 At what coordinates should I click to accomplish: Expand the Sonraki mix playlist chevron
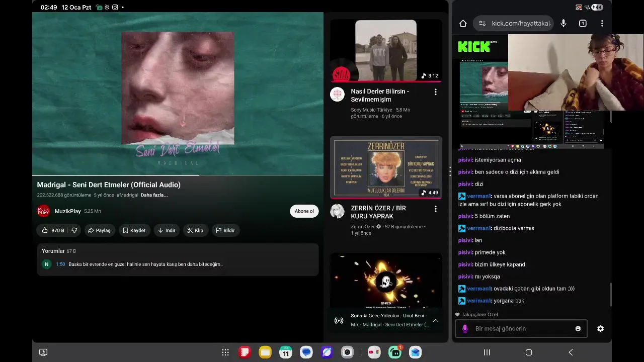(436, 320)
